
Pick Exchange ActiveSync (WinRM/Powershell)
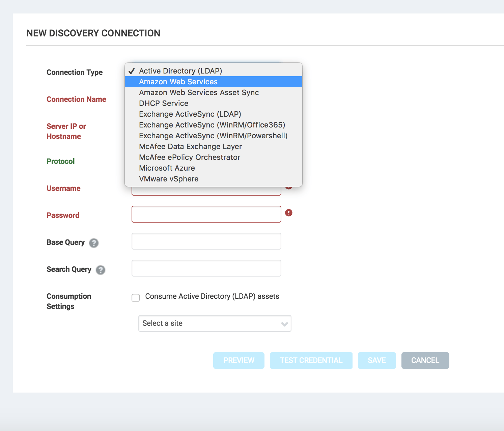(x=214, y=136)
